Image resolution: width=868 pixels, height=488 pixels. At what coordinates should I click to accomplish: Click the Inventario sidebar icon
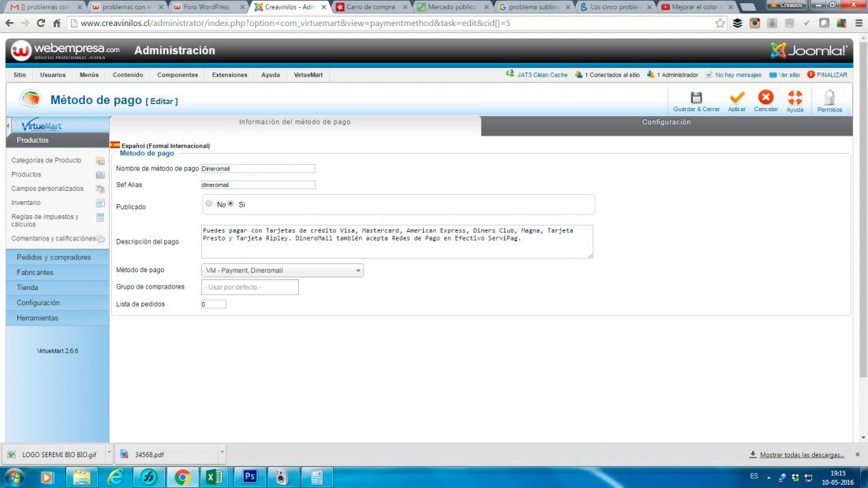pyautogui.click(x=100, y=203)
